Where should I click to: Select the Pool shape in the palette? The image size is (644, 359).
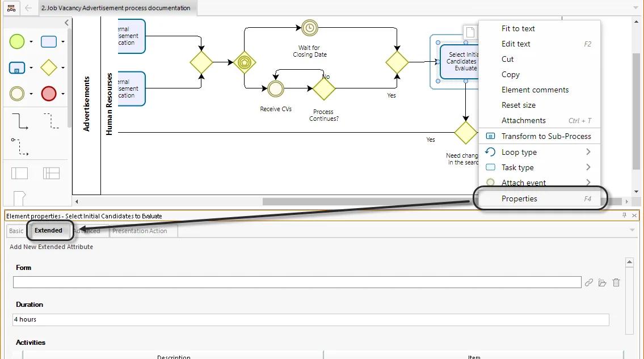[x=19, y=174]
